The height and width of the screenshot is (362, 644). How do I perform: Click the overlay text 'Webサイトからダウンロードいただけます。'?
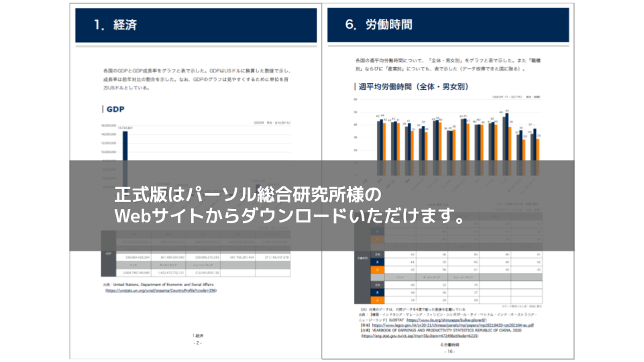tap(290, 217)
